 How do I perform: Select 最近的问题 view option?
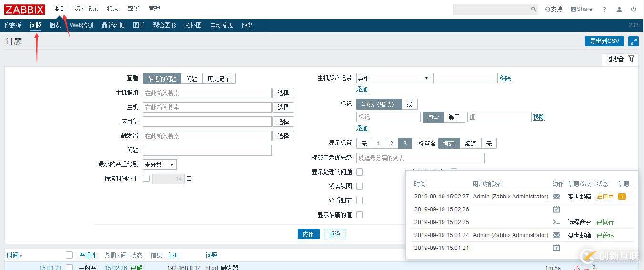[x=162, y=79]
